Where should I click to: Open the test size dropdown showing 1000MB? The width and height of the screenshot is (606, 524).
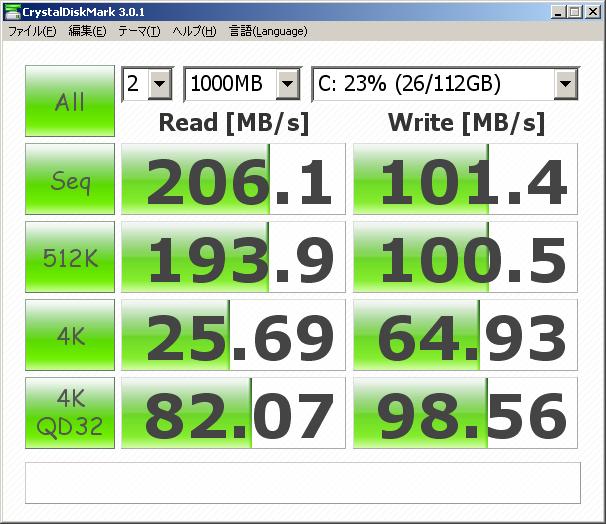point(242,84)
